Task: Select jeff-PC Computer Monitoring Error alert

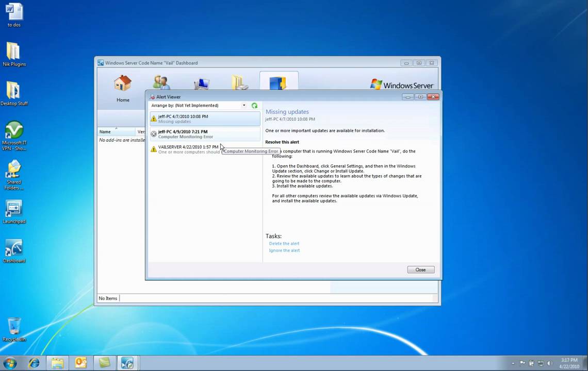Action: (x=205, y=134)
